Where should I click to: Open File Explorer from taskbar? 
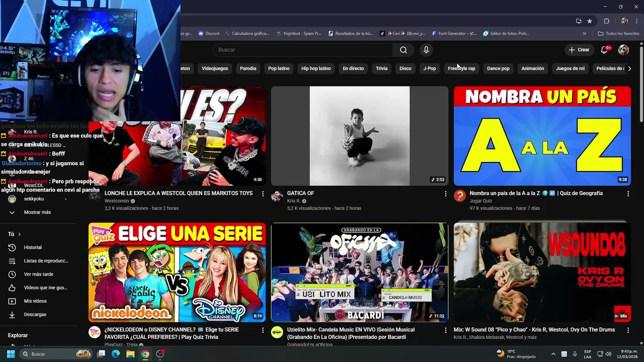click(130, 354)
